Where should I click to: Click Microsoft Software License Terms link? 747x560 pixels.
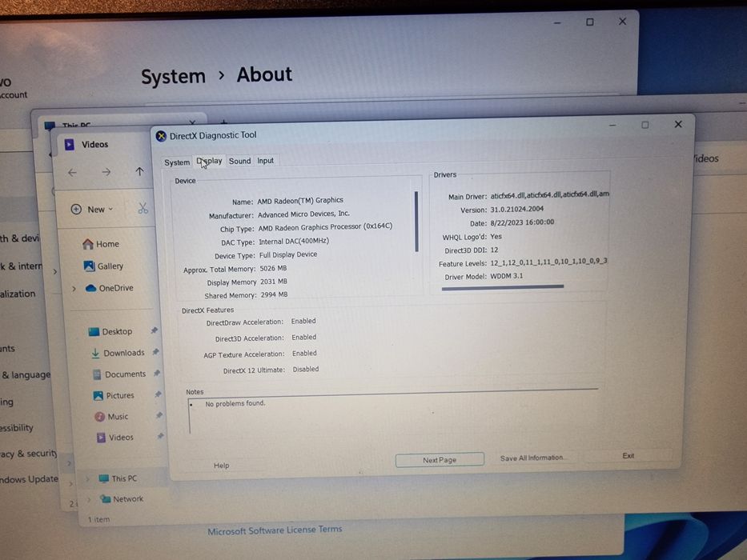275,530
